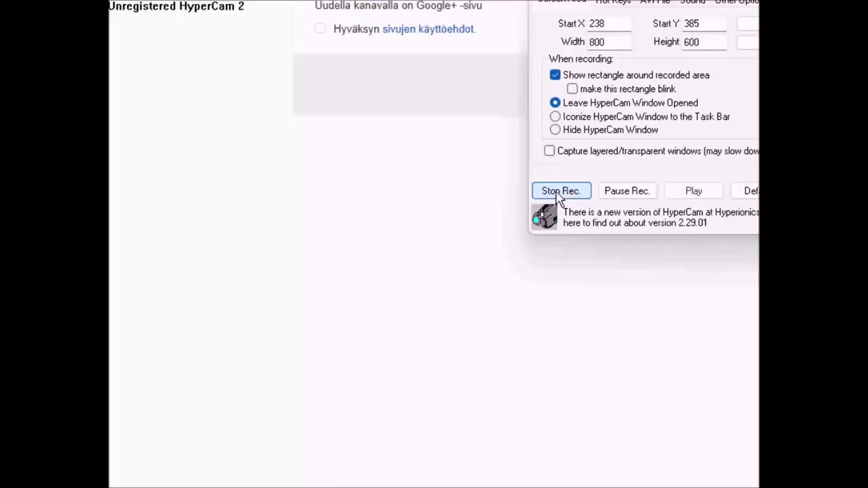Click the Width field showing 800
Image resolution: width=868 pixels, height=488 pixels.
point(609,42)
